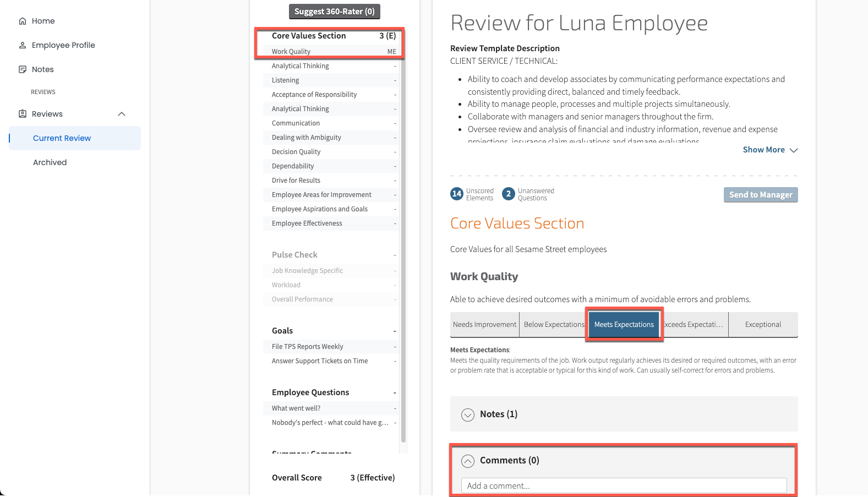Select Needs Improvement rating
The width and height of the screenshot is (868, 497).
click(x=485, y=325)
